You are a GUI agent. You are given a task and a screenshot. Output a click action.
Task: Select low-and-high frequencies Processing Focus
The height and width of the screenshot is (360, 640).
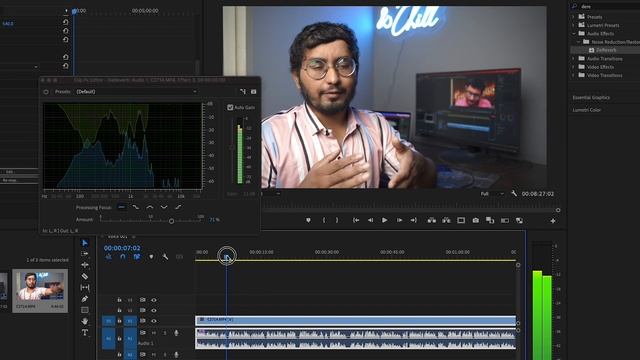point(164,207)
